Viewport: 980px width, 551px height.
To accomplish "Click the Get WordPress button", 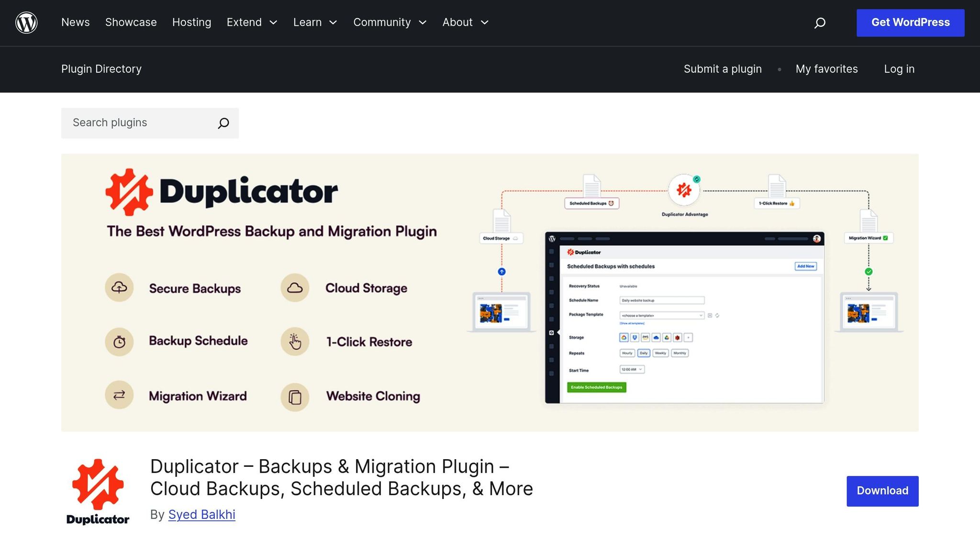I will 910,22.
